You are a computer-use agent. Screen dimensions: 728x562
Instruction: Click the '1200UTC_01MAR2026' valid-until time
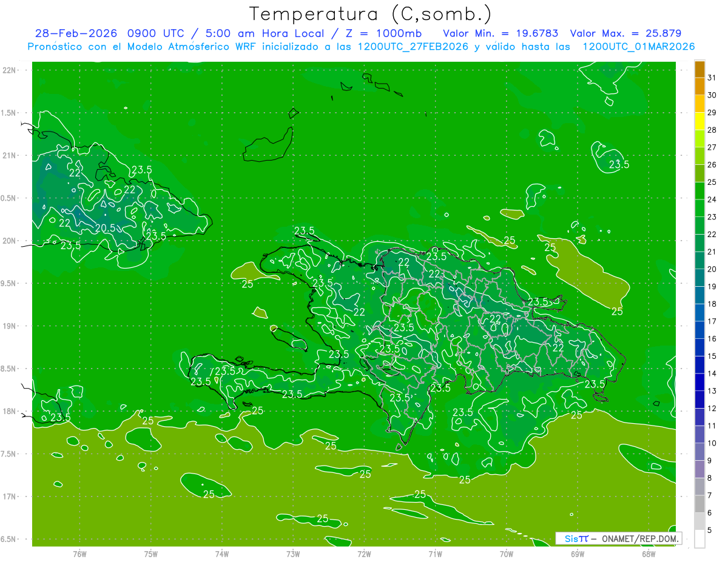(639, 47)
